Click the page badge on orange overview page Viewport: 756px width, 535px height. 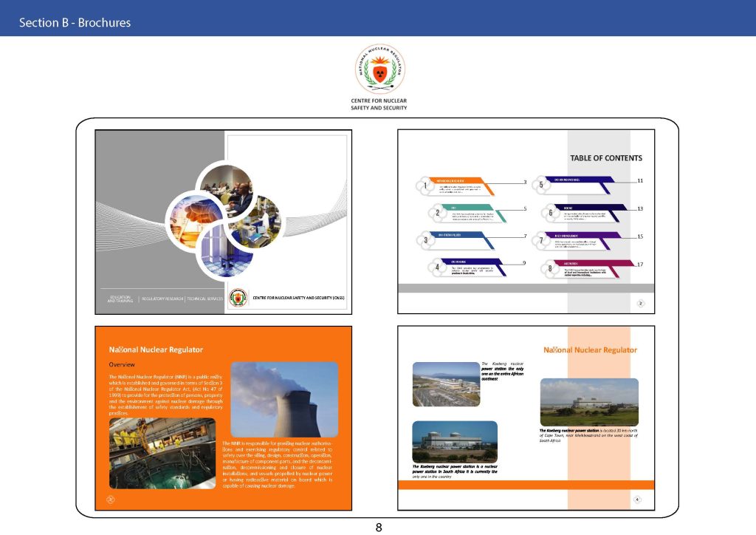click(x=111, y=500)
